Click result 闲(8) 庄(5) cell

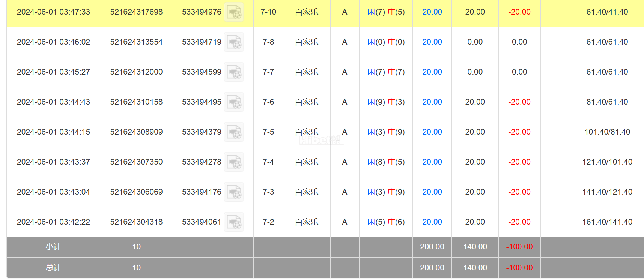click(386, 162)
